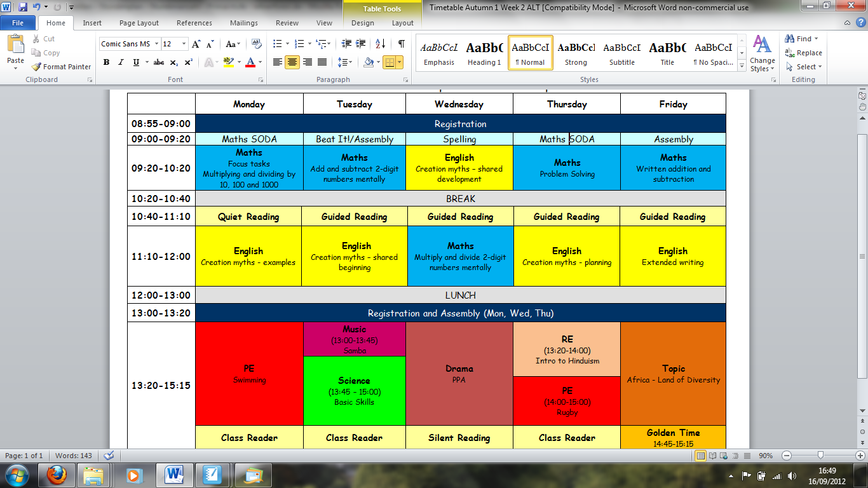Toggle Bold formatting
The width and height of the screenshot is (868, 488).
coord(106,62)
